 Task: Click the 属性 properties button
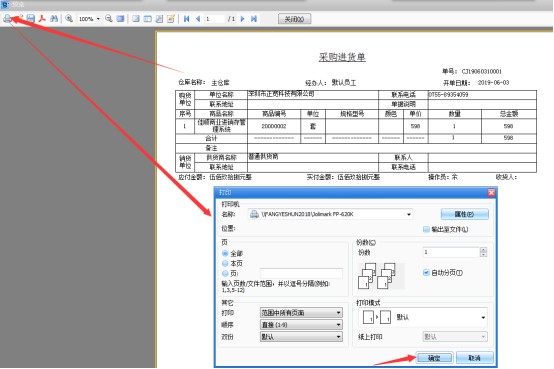click(465, 214)
